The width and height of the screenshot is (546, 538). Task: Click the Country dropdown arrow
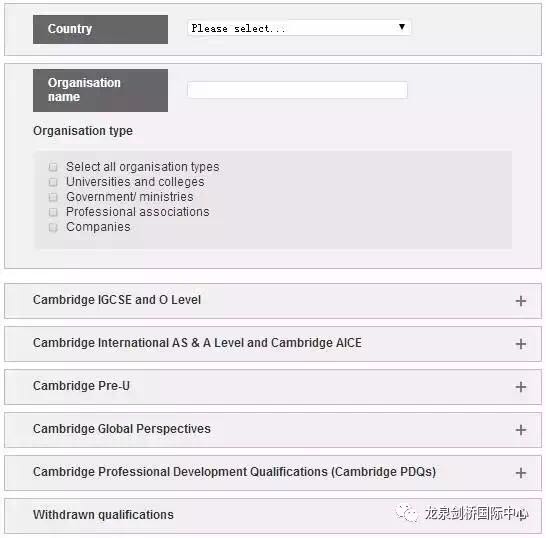[401, 27]
